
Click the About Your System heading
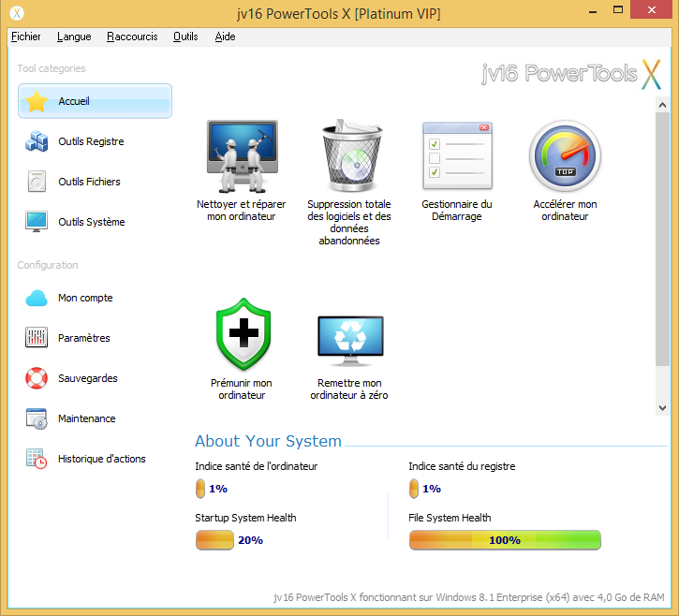point(268,441)
